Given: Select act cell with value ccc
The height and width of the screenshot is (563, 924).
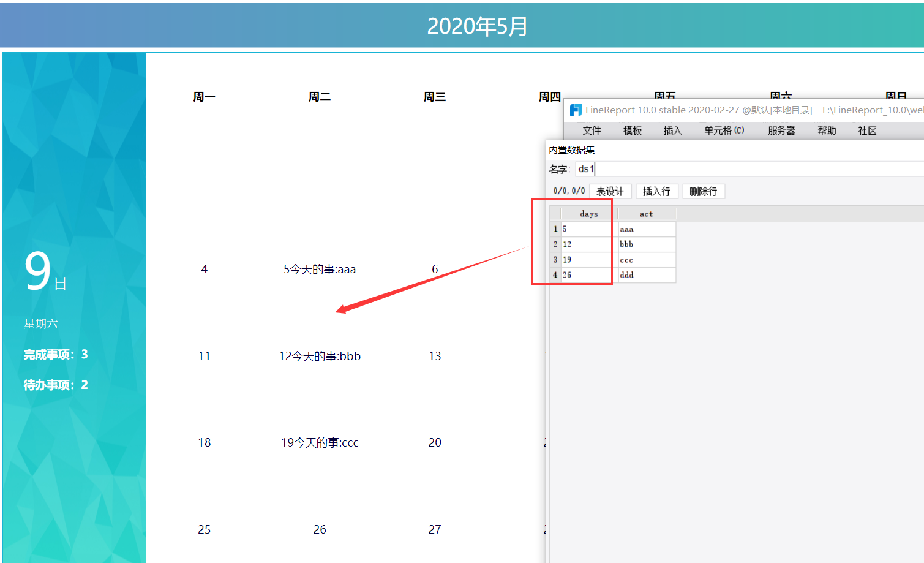Looking at the screenshot, I should 647,260.
